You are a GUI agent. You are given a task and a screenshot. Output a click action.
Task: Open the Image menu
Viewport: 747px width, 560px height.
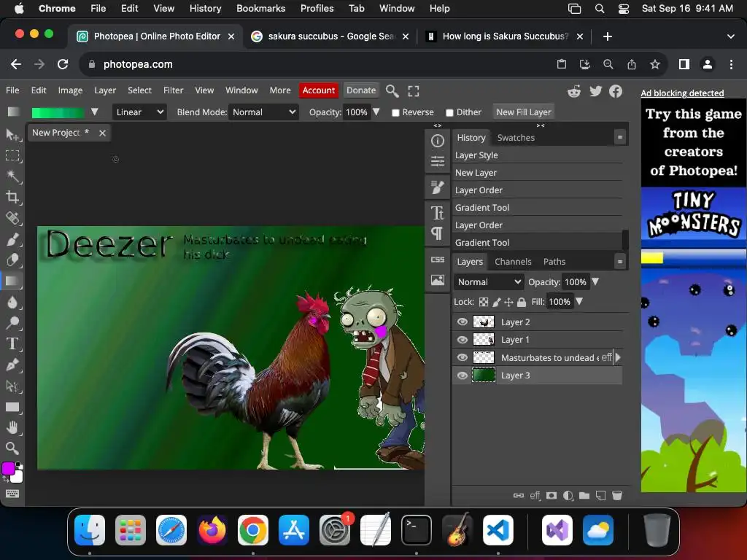(70, 90)
